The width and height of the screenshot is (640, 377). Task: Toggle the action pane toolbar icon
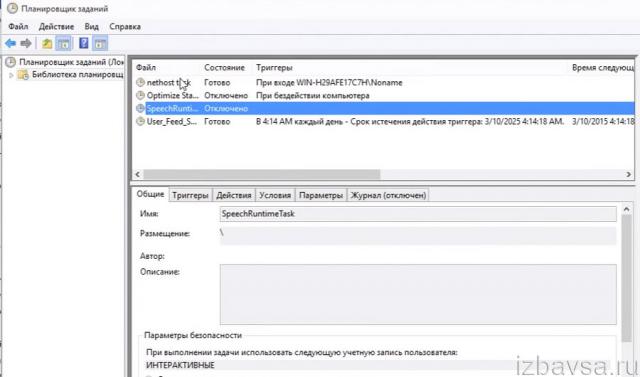click(100, 43)
